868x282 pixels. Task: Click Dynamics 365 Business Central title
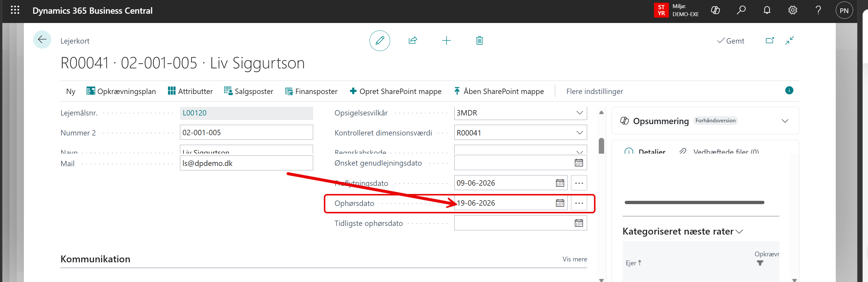(92, 10)
